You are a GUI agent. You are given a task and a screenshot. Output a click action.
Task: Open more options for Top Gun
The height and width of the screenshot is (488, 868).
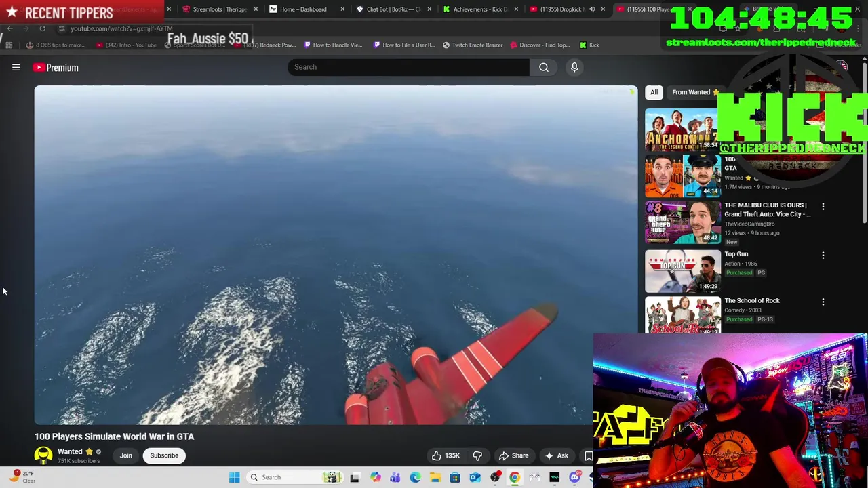pos(823,256)
